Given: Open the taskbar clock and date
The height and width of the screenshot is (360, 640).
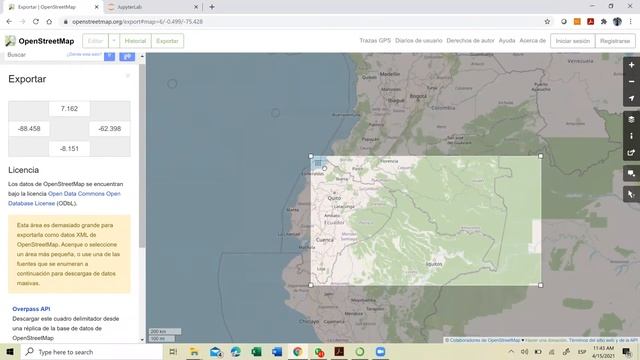Looking at the screenshot, I should pyautogui.click(x=603, y=352).
